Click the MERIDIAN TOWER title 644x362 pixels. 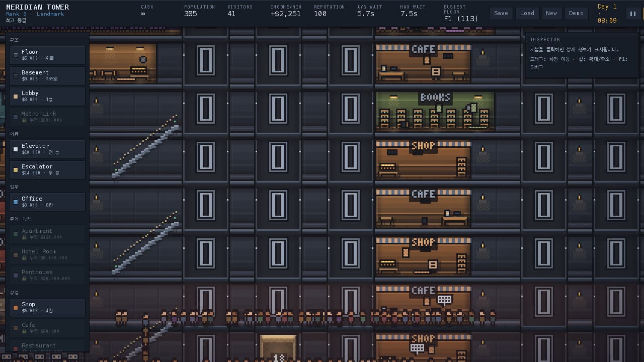tap(38, 7)
